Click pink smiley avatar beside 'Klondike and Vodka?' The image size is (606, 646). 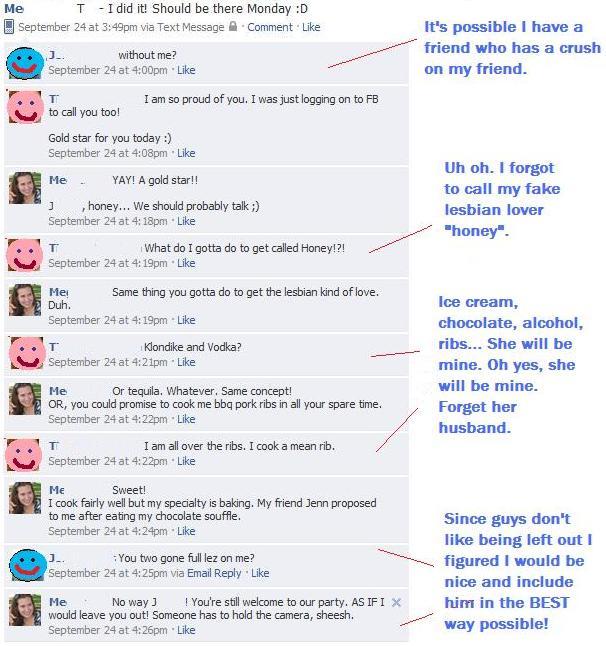[27, 353]
